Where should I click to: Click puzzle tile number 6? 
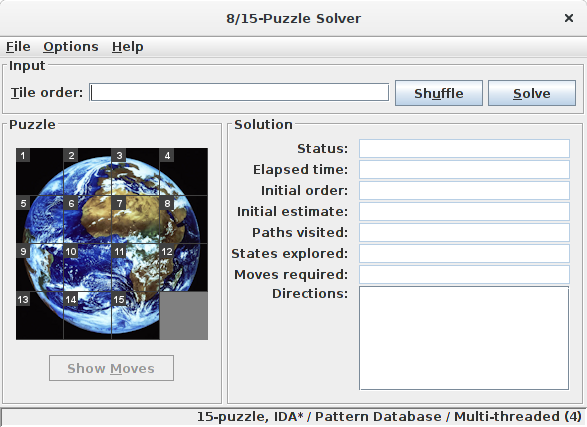tap(88, 220)
